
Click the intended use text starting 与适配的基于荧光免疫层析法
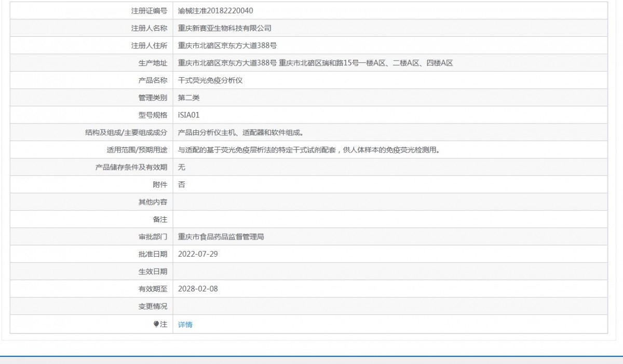[x=309, y=150]
